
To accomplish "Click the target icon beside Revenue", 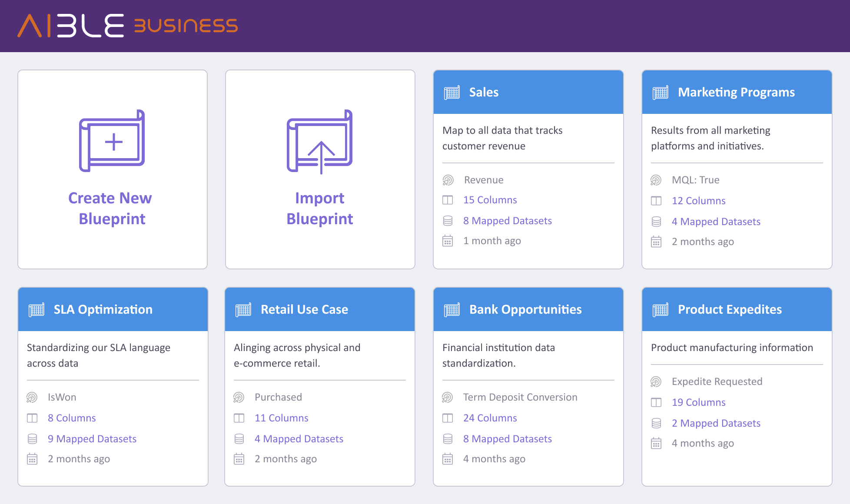I will (448, 180).
